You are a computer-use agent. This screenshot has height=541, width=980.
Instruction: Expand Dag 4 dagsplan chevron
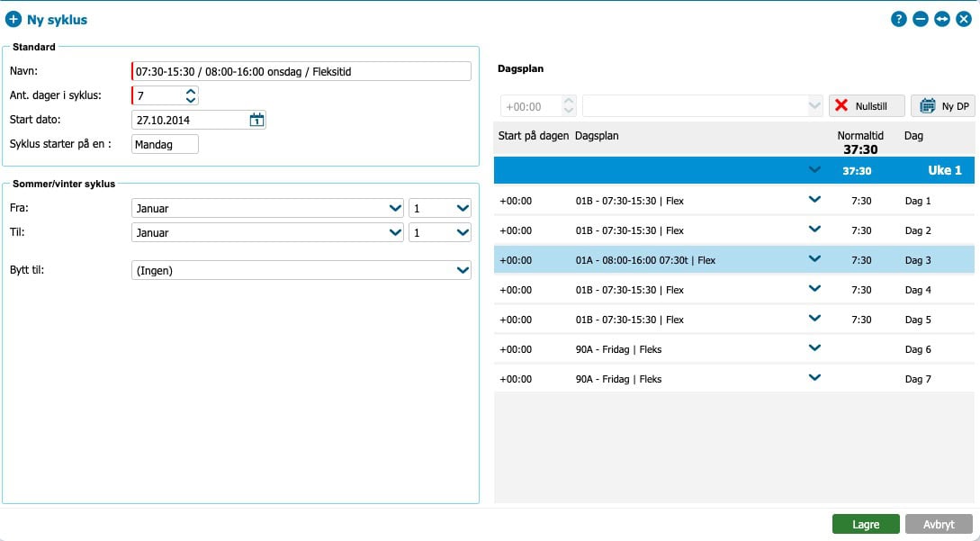tap(814, 289)
